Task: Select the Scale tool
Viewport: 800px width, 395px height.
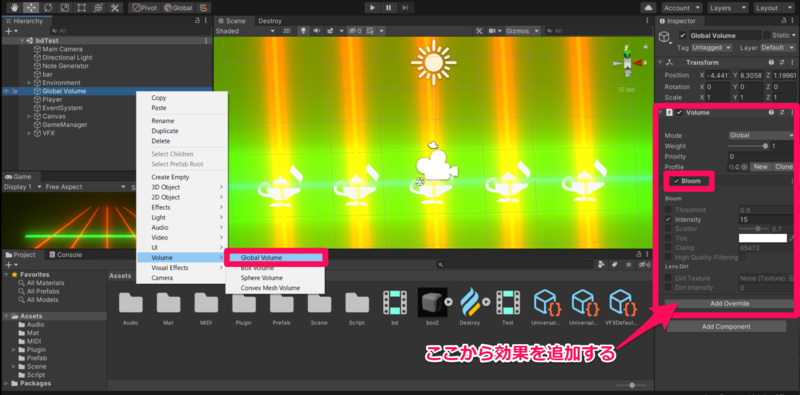Action: click(x=65, y=8)
